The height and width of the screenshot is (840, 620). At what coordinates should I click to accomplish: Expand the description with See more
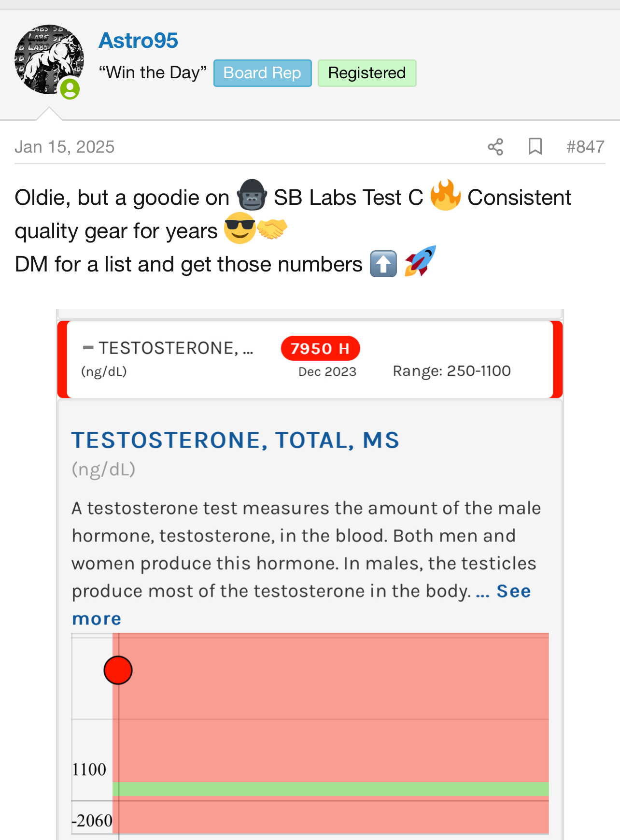[513, 591]
